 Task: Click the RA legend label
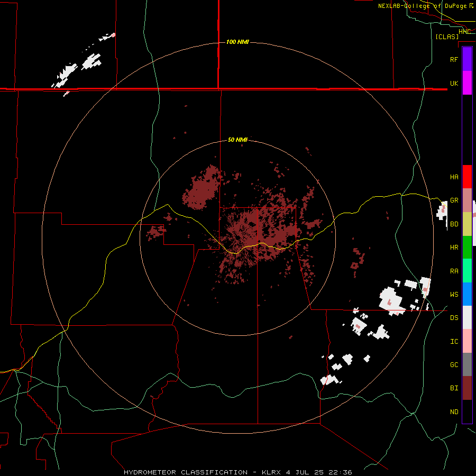454,271
